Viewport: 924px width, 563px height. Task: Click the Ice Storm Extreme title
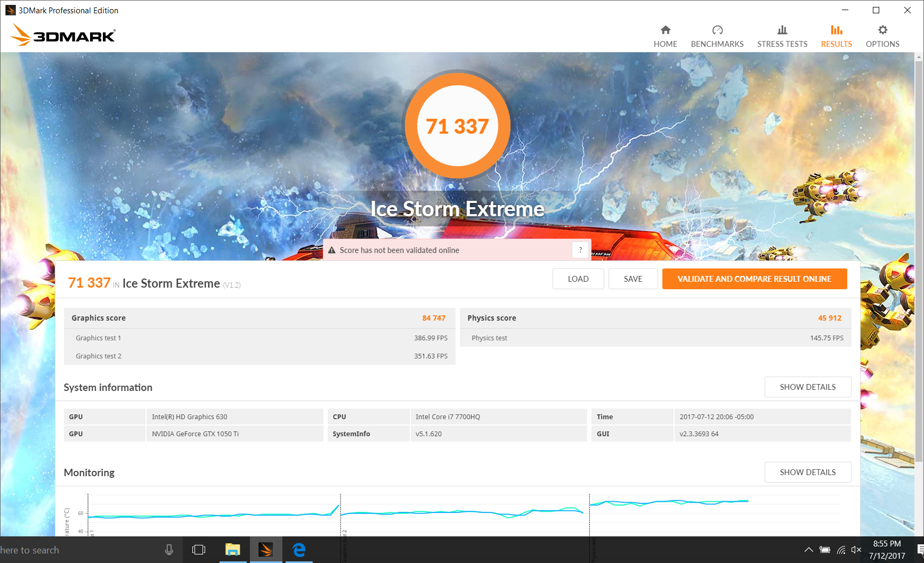point(457,209)
